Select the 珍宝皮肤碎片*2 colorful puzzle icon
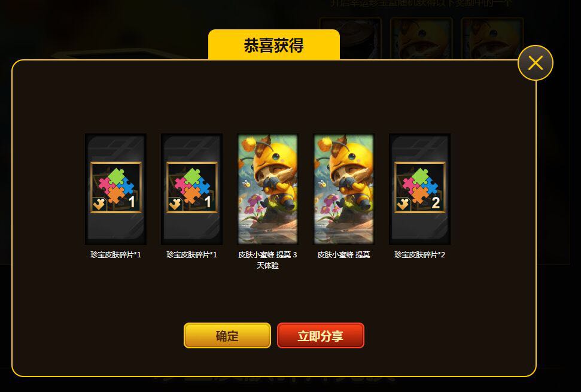The width and height of the screenshot is (581, 392). pyautogui.click(x=420, y=187)
